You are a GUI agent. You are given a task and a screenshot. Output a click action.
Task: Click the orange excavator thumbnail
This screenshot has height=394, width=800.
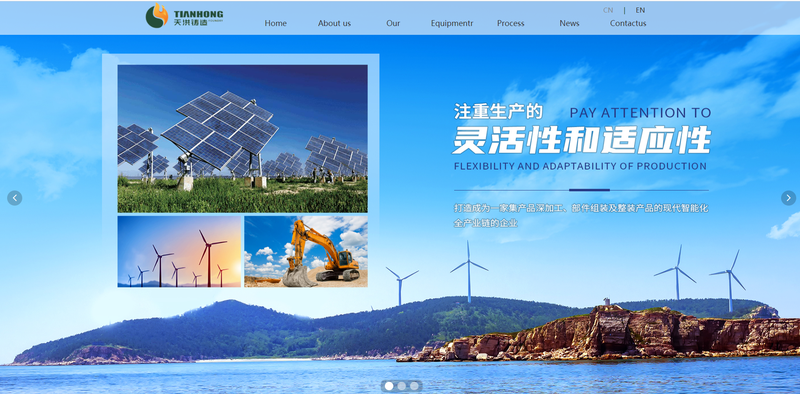click(306, 251)
